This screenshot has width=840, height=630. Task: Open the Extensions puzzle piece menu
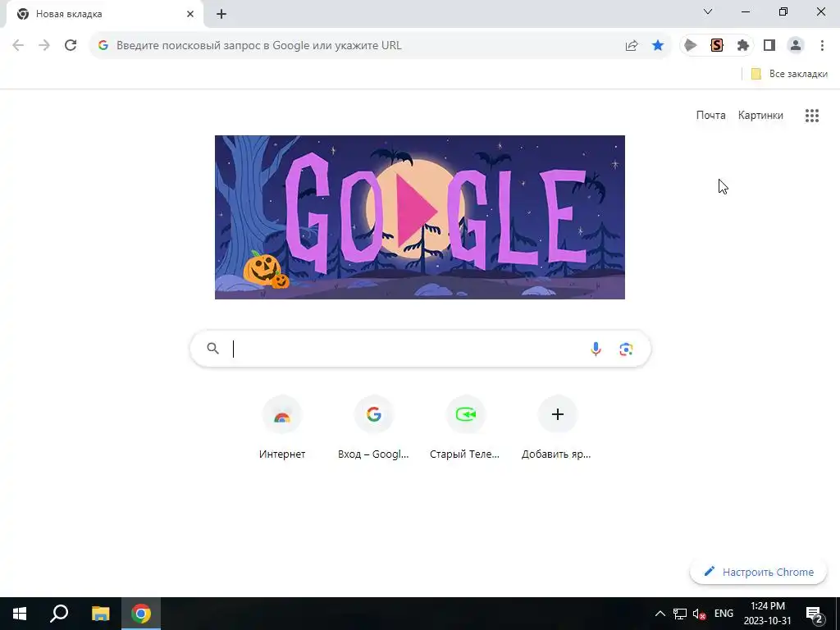(742, 46)
